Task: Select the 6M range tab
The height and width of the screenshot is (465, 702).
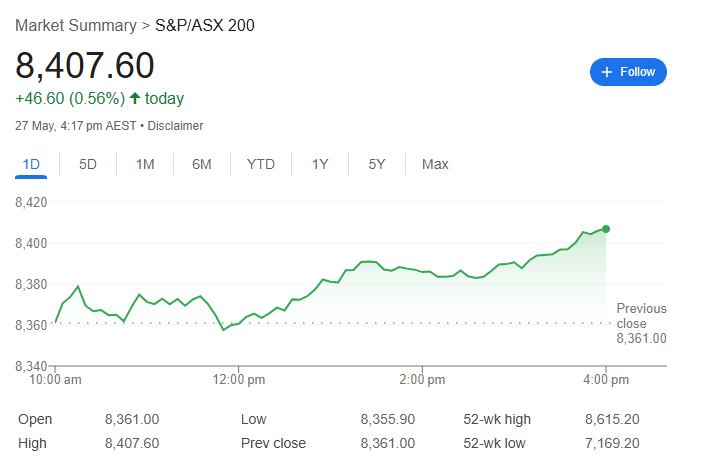Action: pyautogui.click(x=202, y=164)
